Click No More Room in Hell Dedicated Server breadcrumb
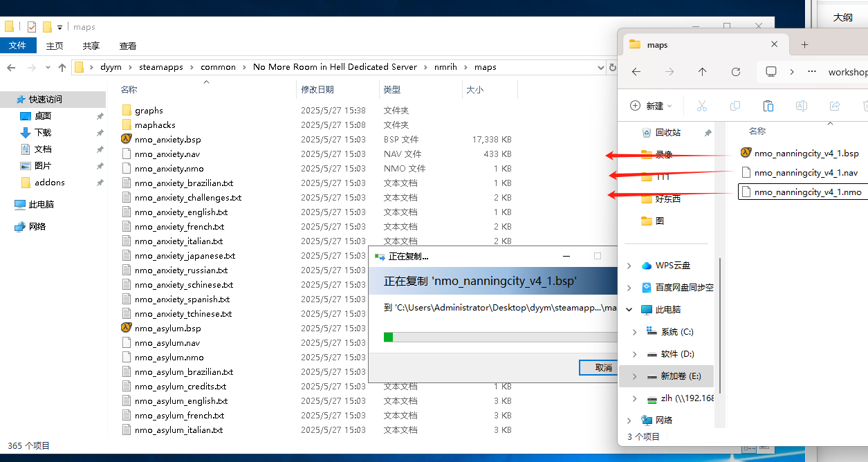The width and height of the screenshot is (868, 462). [x=335, y=67]
